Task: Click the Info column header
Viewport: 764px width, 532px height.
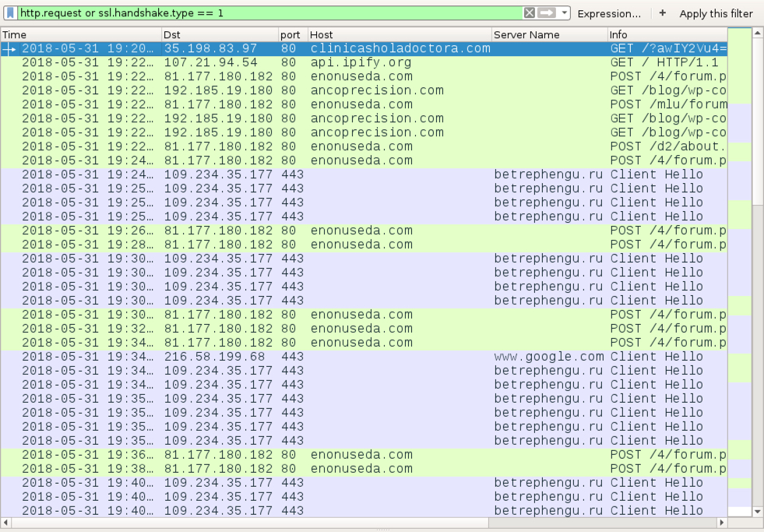Action: tap(667, 34)
